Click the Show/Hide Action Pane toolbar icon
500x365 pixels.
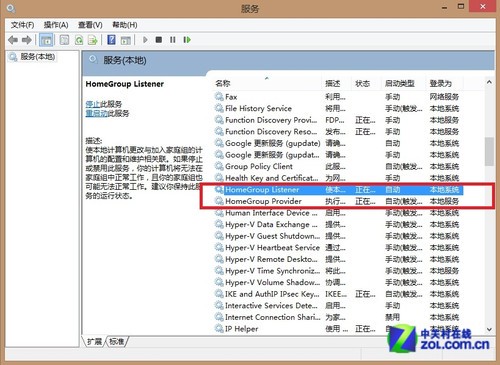click(x=125, y=40)
